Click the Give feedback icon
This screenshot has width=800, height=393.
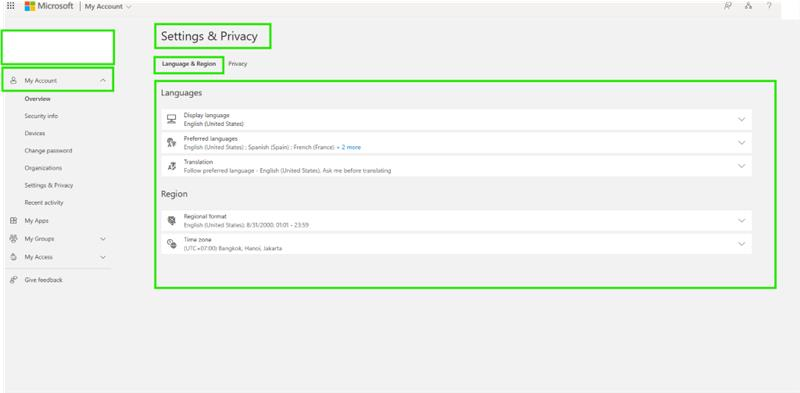pyautogui.click(x=14, y=280)
